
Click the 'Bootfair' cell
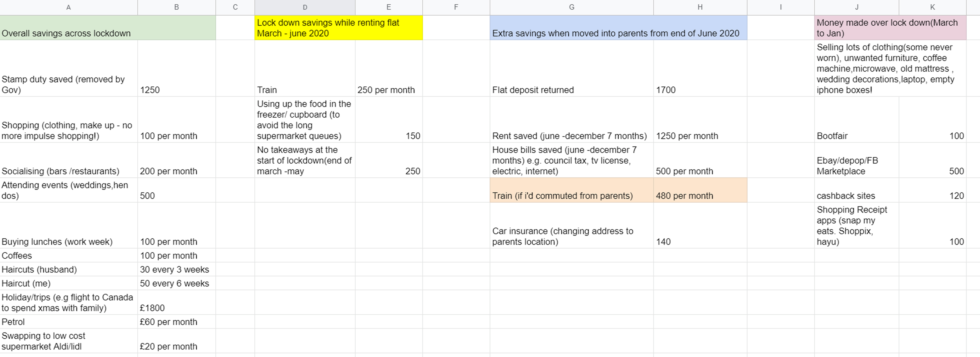point(857,120)
